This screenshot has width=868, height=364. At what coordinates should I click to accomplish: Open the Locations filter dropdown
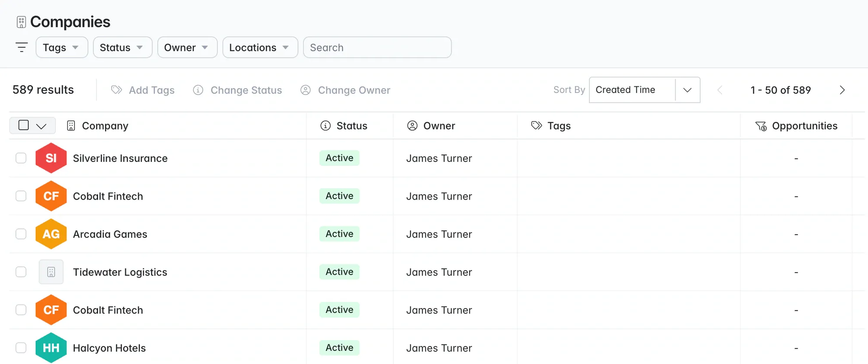point(260,47)
